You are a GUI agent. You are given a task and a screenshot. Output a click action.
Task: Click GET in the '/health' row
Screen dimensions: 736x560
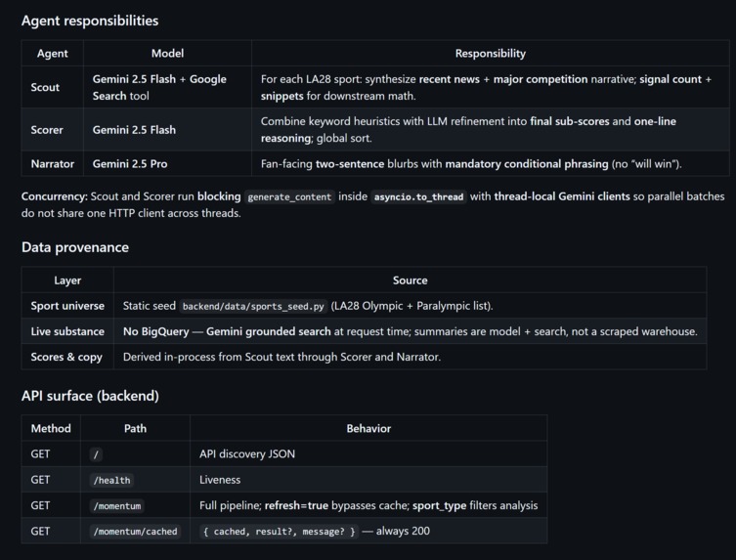click(x=40, y=480)
